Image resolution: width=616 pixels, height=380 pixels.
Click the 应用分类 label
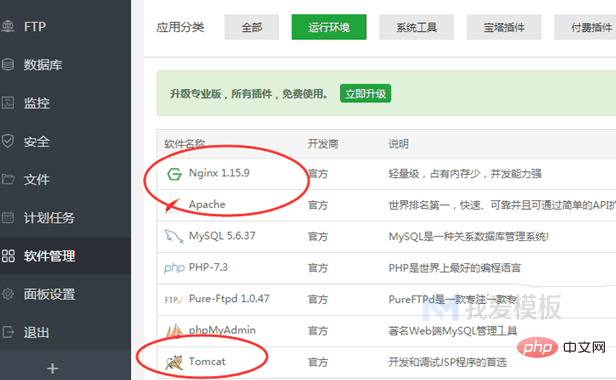(x=180, y=27)
